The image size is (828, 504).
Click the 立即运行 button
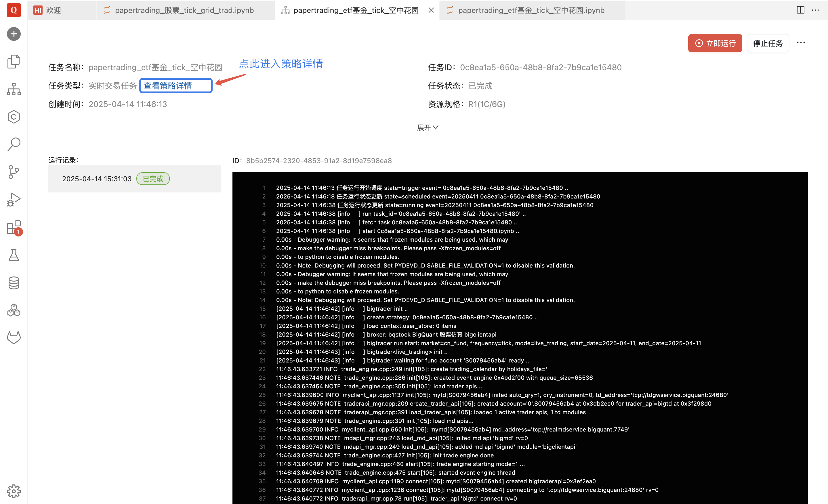pyautogui.click(x=715, y=43)
